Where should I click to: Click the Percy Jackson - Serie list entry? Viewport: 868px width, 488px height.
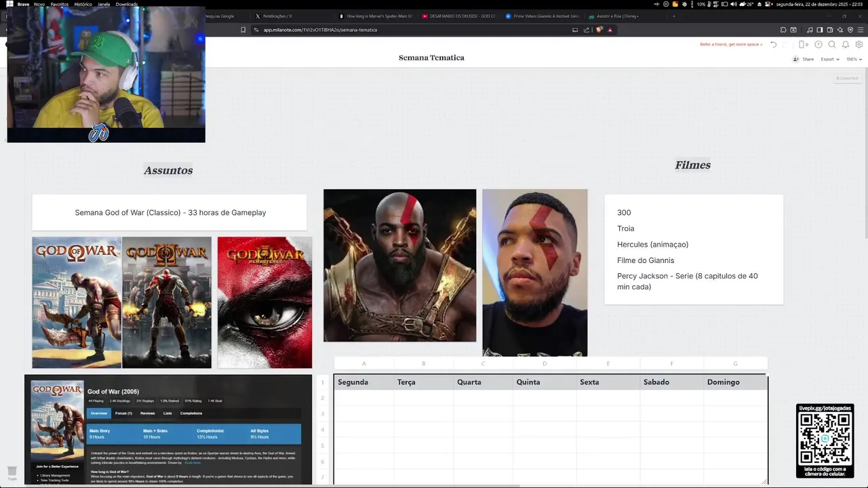[688, 281]
